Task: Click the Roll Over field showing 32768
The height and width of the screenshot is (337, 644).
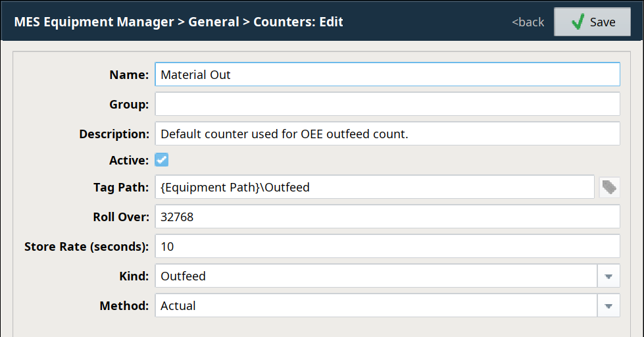Action: tap(387, 217)
